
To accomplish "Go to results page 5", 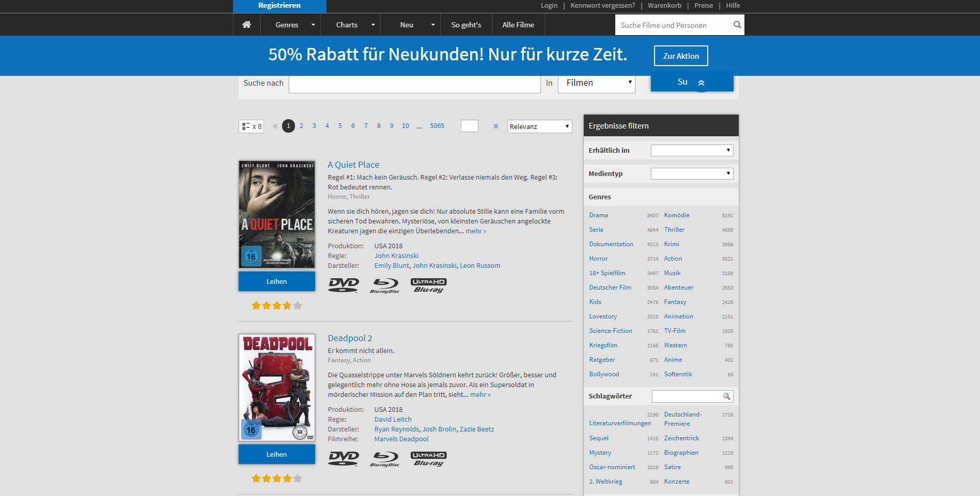I will coord(340,126).
